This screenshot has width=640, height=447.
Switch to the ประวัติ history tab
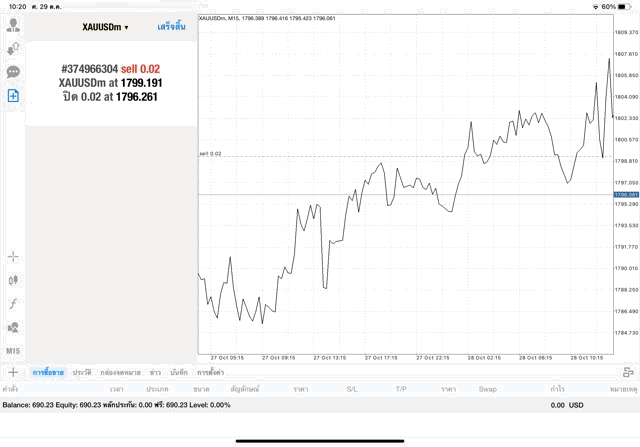click(81, 372)
